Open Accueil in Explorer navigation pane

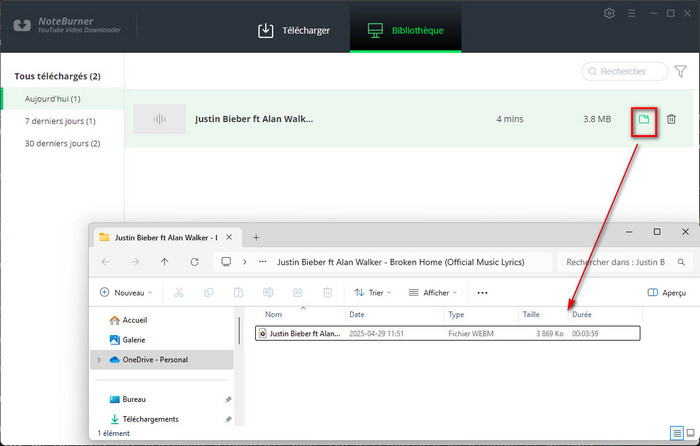[128, 320]
